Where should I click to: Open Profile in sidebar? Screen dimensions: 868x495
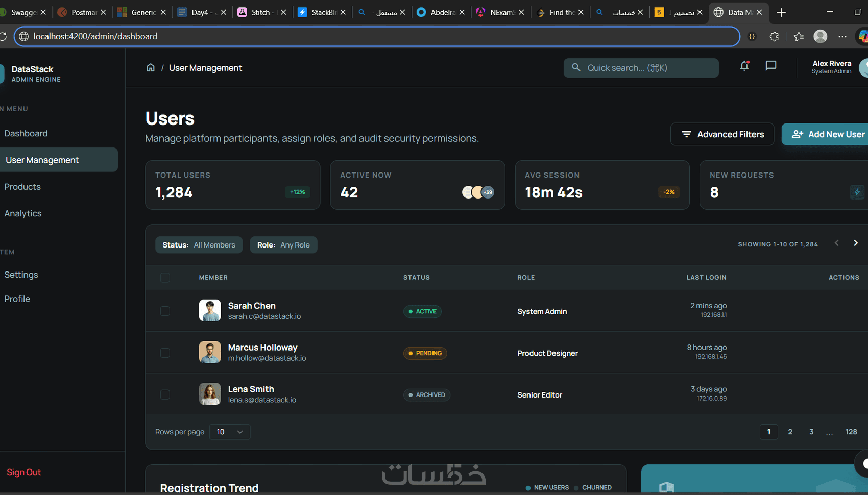pos(17,299)
